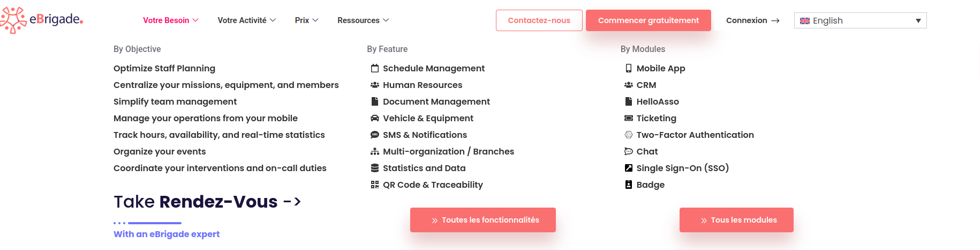Collapse the Votre Besoin menu

tap(170, 20)
